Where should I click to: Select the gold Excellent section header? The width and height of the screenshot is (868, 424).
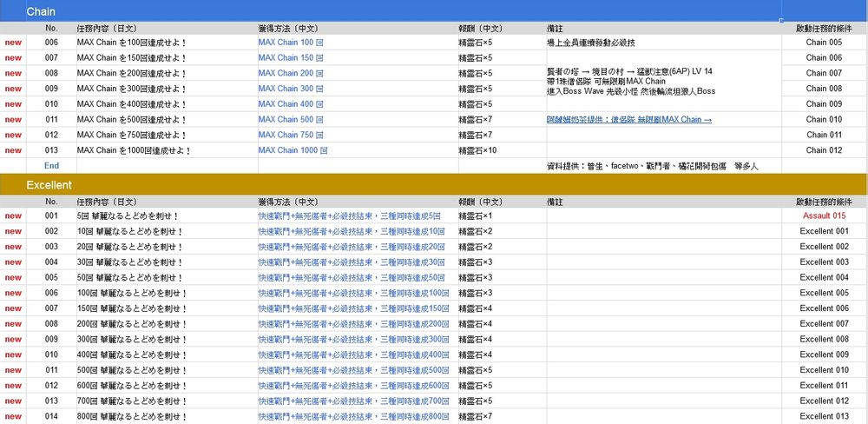point(434,184)
